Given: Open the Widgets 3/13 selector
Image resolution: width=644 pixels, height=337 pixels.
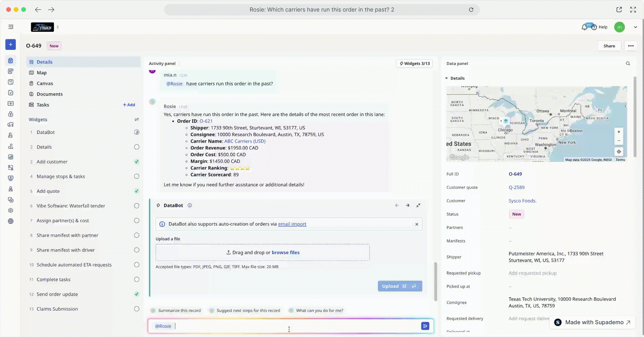Looking at the screenshot, I should [x=414, y=63].
